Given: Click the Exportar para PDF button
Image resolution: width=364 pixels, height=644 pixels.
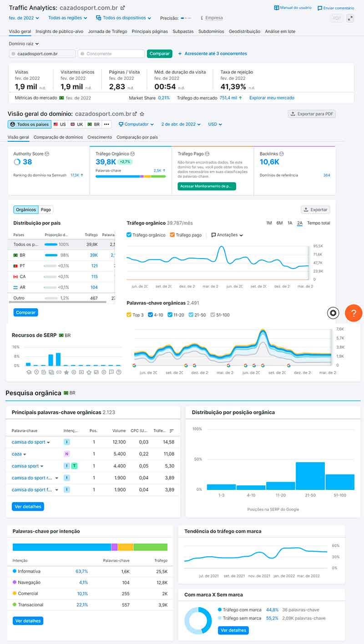Looking at the screenshot, I should pyautogui.click(x=312, y=114).
